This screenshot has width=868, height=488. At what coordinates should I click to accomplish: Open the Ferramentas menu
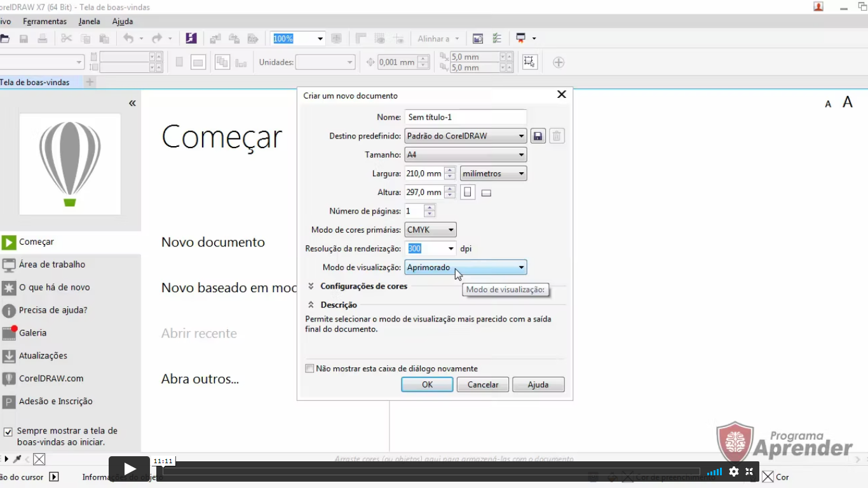coord(44,22)
